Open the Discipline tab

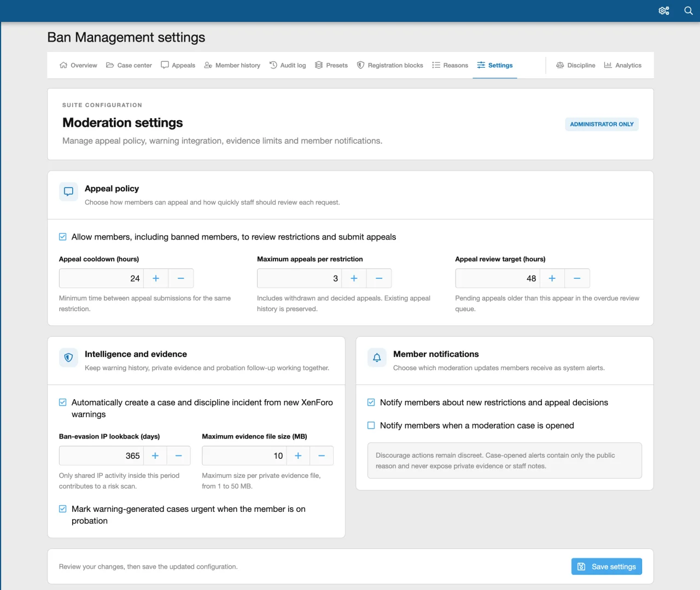click(575, 65)
